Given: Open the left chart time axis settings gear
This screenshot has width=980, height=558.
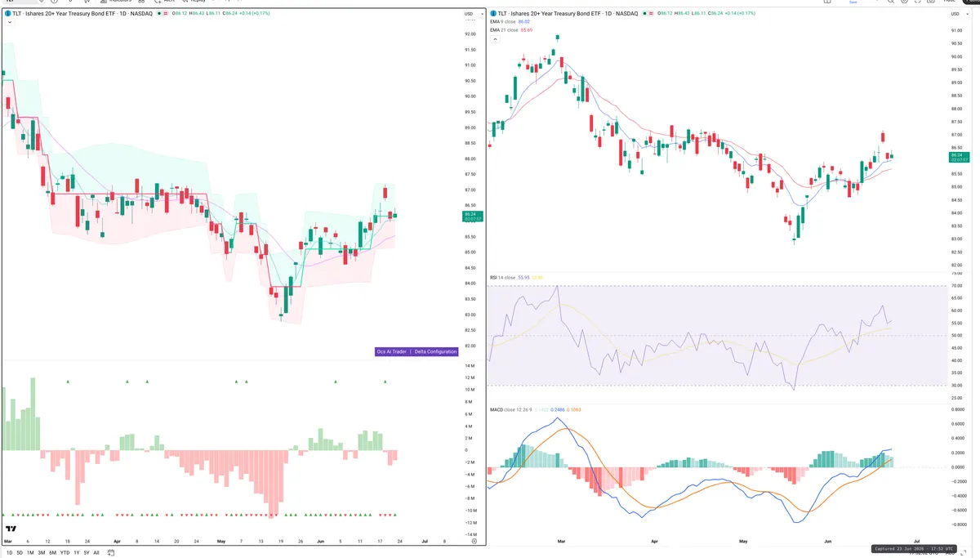Looking at the screenshot, I should pos(474,541).
